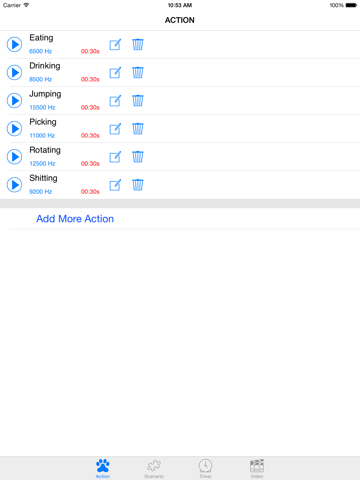
Task: Play the Rotating action sound
Action: coord(14,157)
